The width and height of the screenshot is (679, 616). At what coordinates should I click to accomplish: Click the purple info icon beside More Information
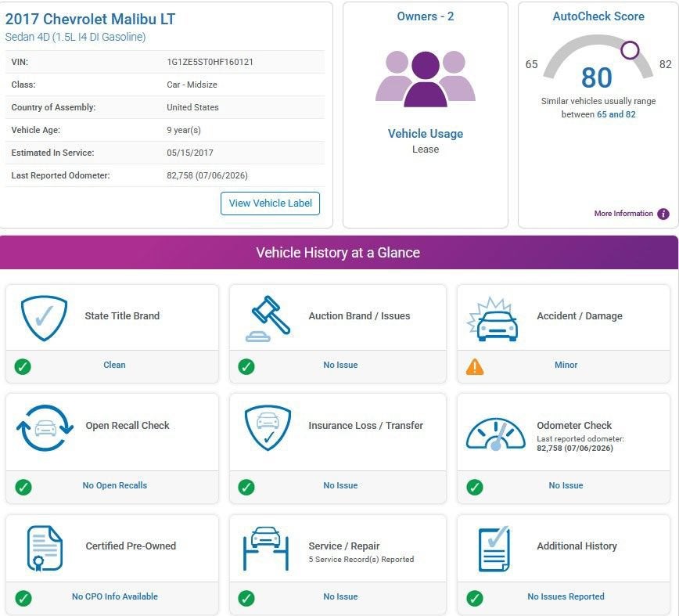point(663,214)
